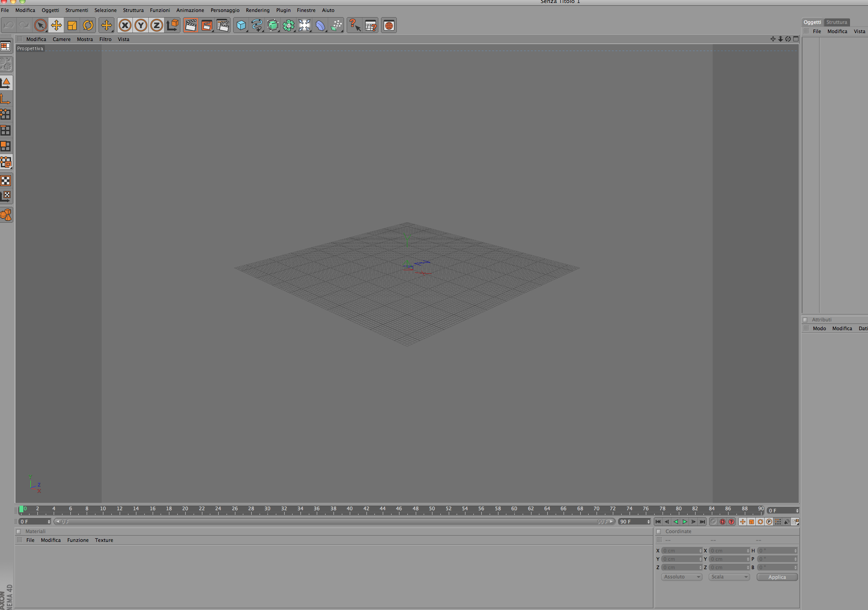Select the Scale tool in top toolbar
868x610 pixels.
tap(72, 26)
